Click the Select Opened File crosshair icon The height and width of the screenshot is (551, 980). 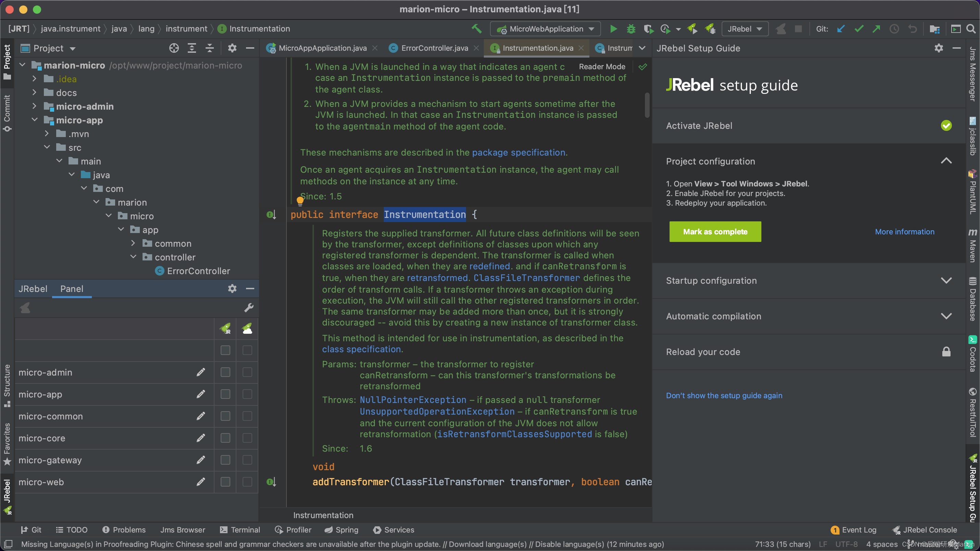click(174, 48)
